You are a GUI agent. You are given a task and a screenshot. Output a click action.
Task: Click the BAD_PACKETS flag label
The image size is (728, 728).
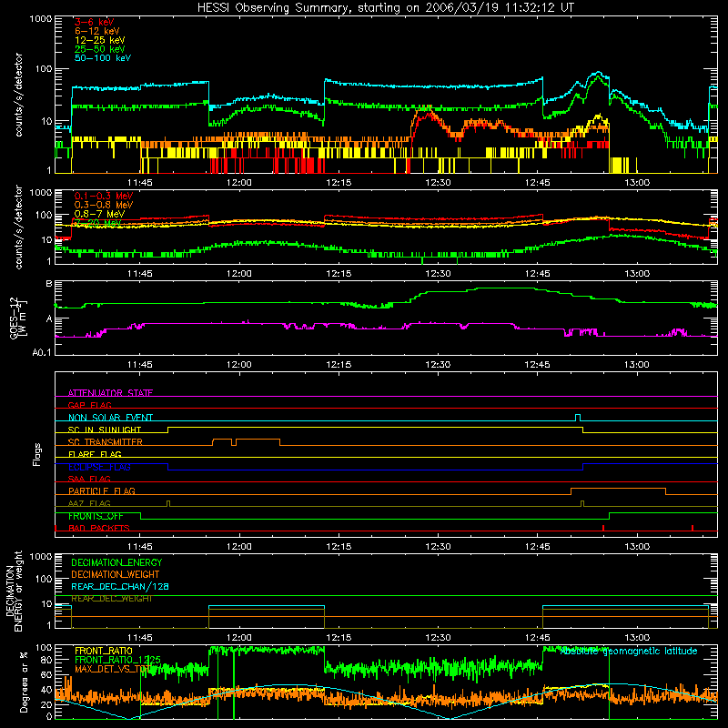[99, 528]
